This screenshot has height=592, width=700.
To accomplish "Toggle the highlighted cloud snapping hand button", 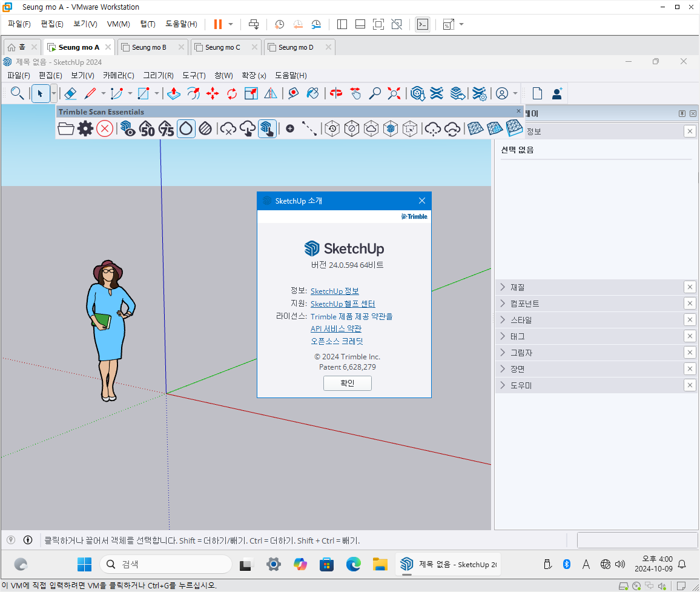I will (267, 128).
